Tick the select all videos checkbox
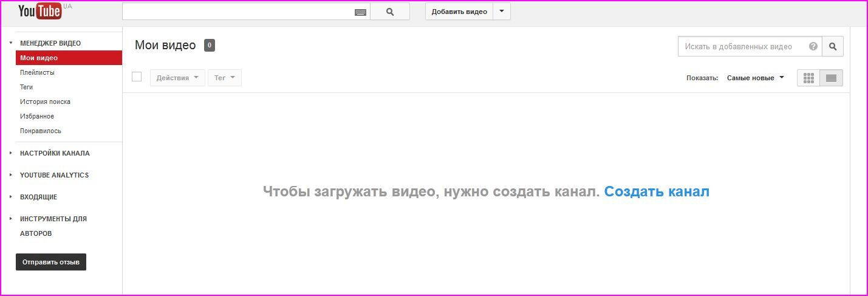The width and height of the screenshot is (868, 296). [x=137, y=77]
